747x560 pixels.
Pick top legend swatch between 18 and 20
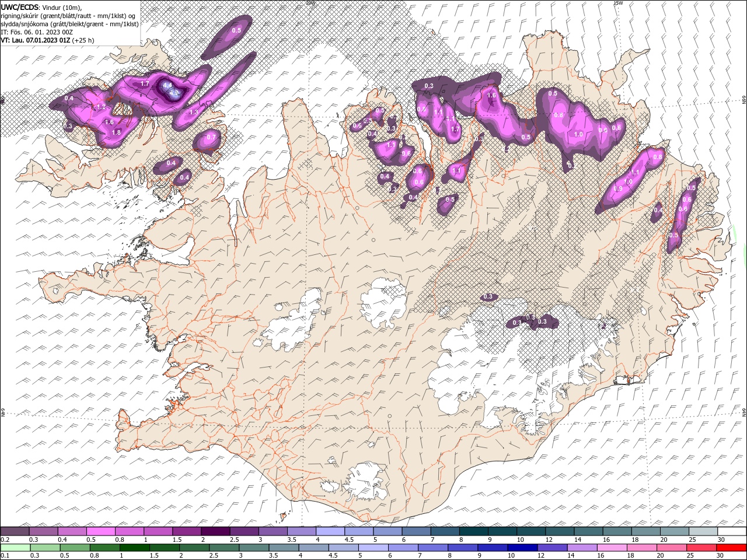coord(646,531)
